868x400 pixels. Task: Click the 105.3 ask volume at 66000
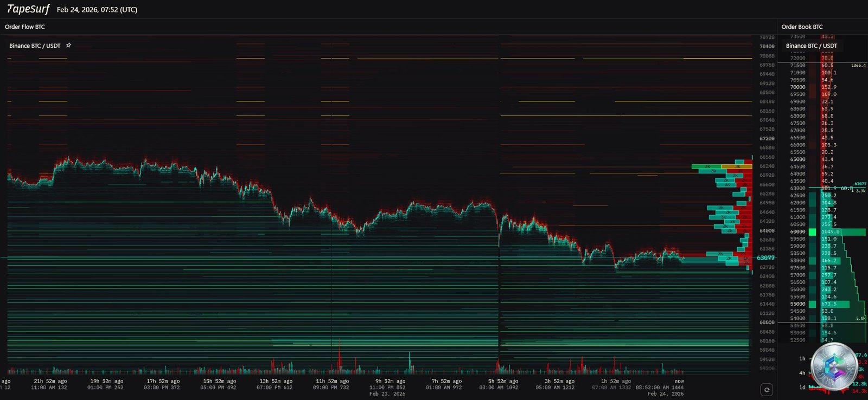(828, 145)
